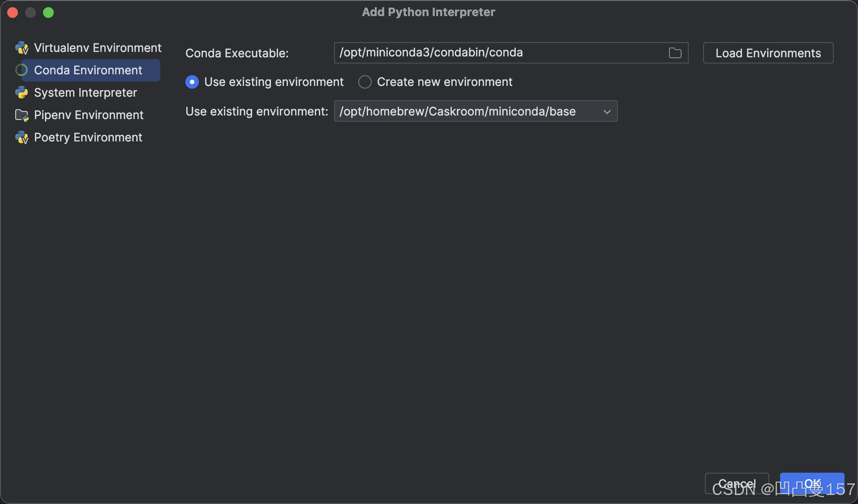Expand environment list via chevron arrow
Image resolution: width=858 pixels, height=504 pixels.
coord(607,111)
